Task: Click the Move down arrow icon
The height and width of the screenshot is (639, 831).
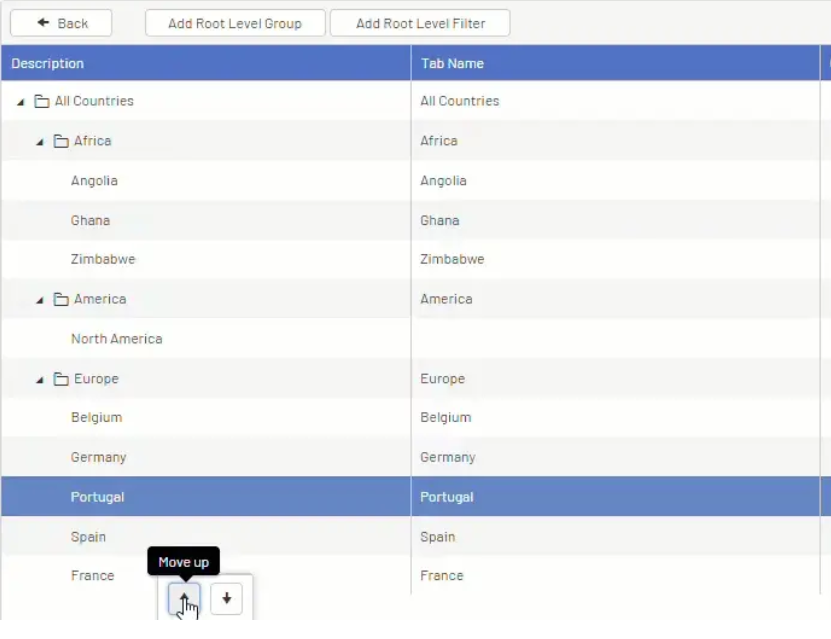Action: [x=226, y=598]
